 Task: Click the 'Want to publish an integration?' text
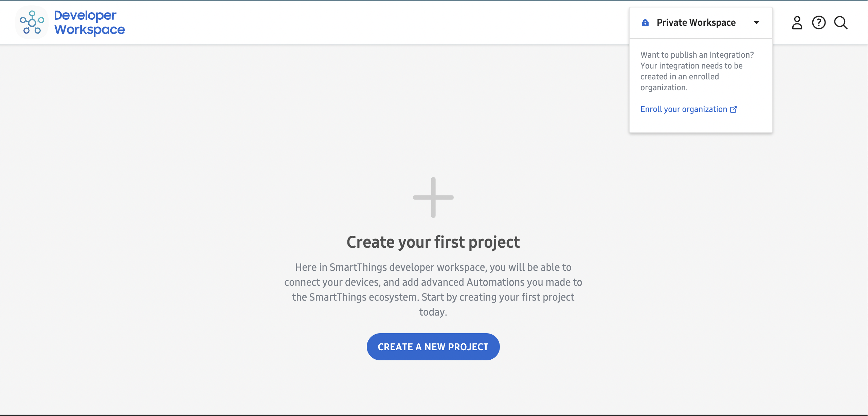(697, 55)
